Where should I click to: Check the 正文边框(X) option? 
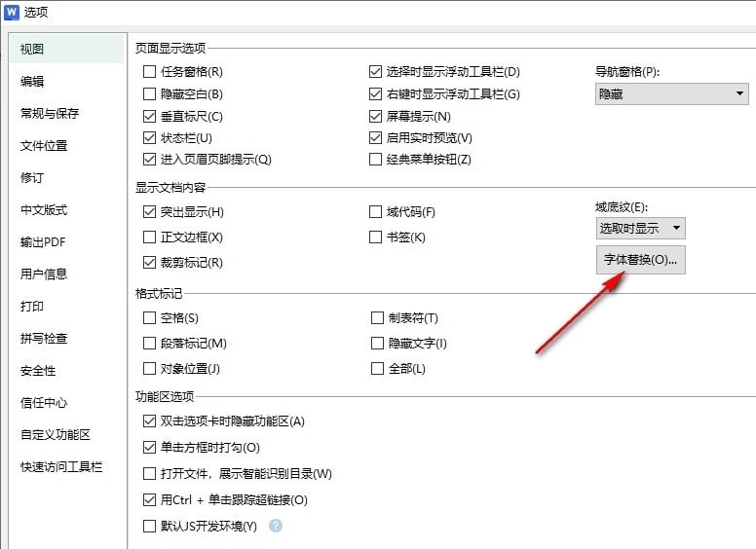pyautogui.click(x=149, y=237)
